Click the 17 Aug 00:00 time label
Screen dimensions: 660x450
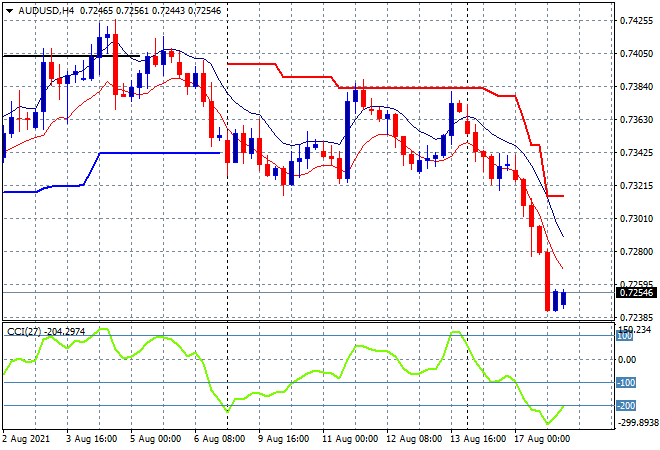[x=545, y=438]
